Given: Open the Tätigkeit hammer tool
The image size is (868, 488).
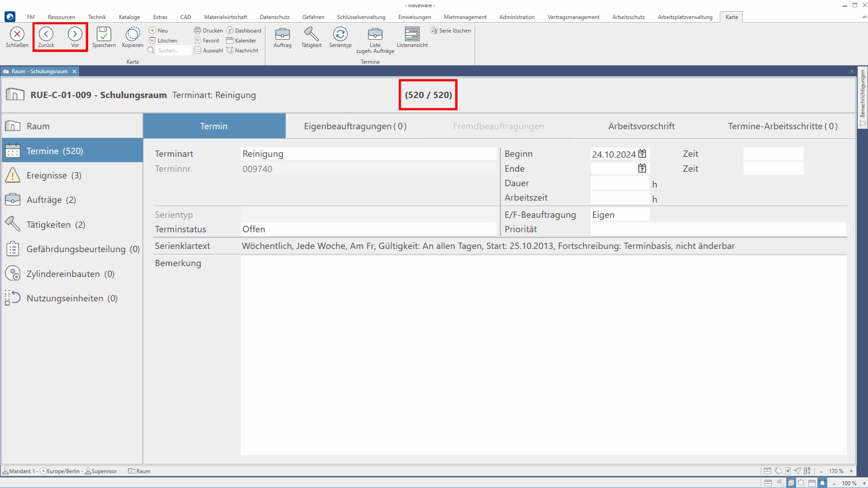Looking at the screenshot, I should (311, 34).
